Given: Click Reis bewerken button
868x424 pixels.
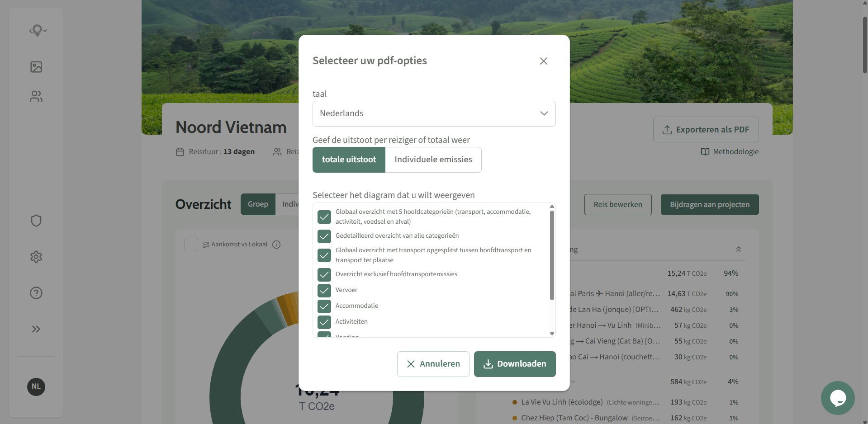Looking at the screenshot, I should click(x=618, y=204).
